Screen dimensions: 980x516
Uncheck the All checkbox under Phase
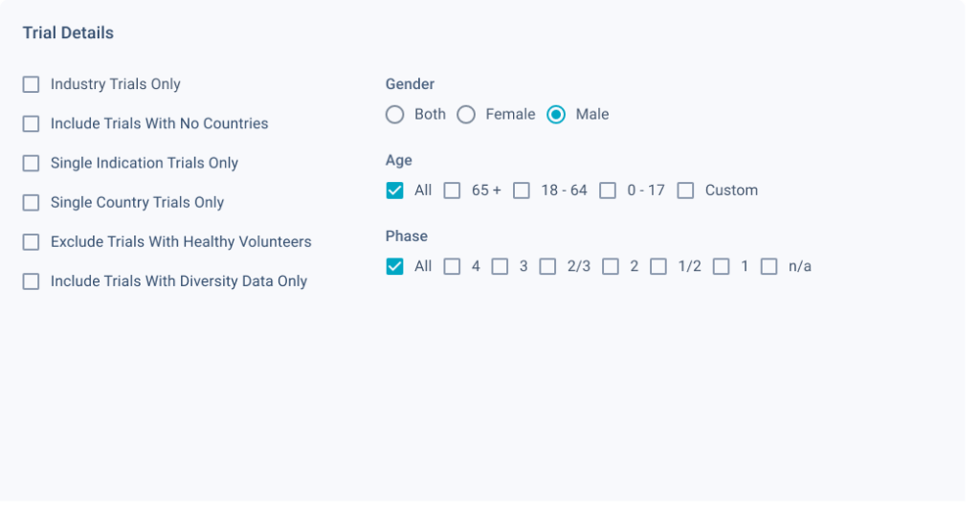pyautogui.click(x=394, y=266)
